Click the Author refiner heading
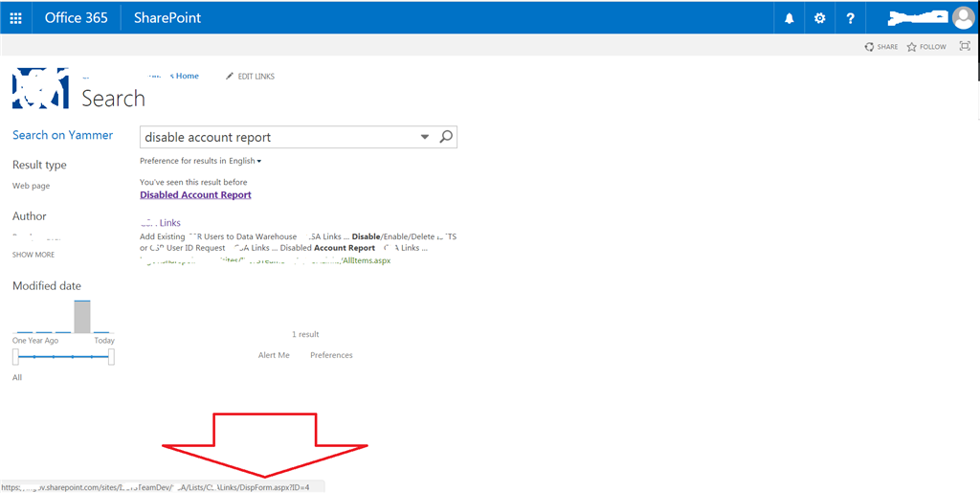The width and height of the screenshot is (980, 493). point(30,216)
